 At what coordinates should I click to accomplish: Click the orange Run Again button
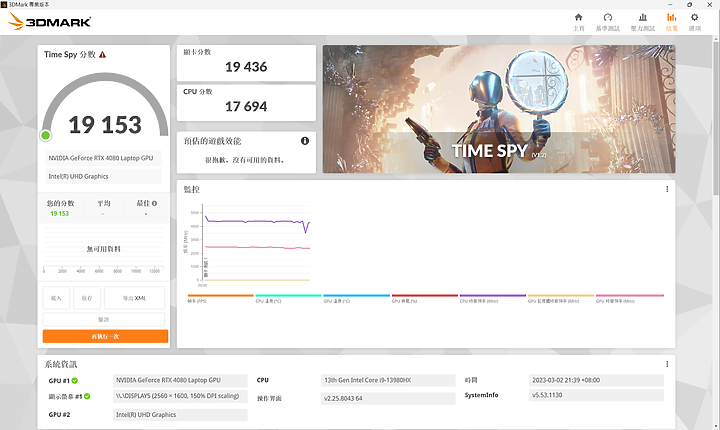click(105, 336)
